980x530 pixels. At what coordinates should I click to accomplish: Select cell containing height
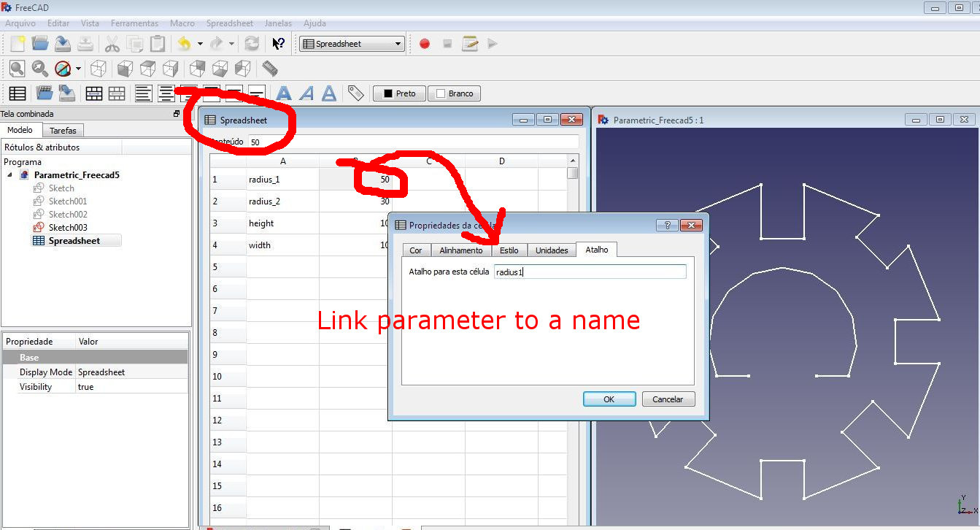[282, 223]
